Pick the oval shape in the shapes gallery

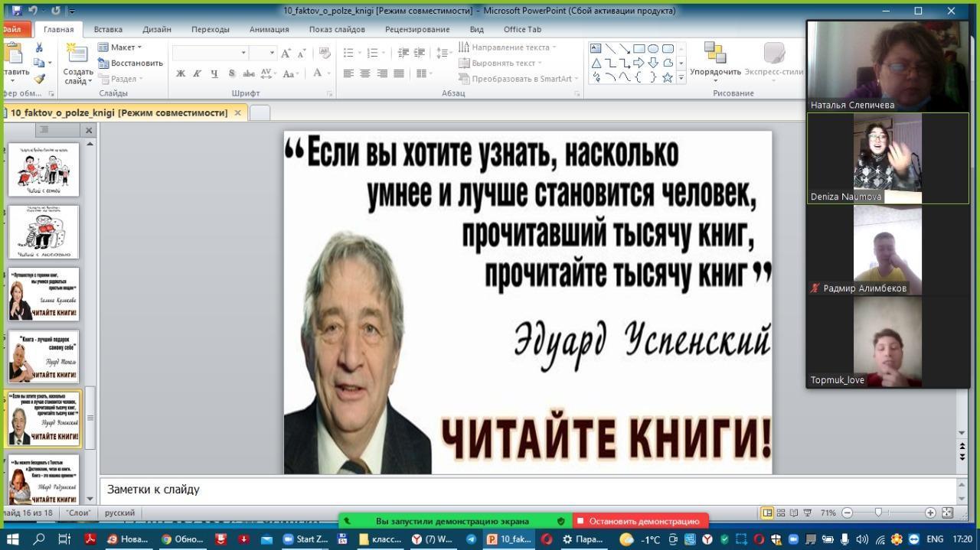653,49
